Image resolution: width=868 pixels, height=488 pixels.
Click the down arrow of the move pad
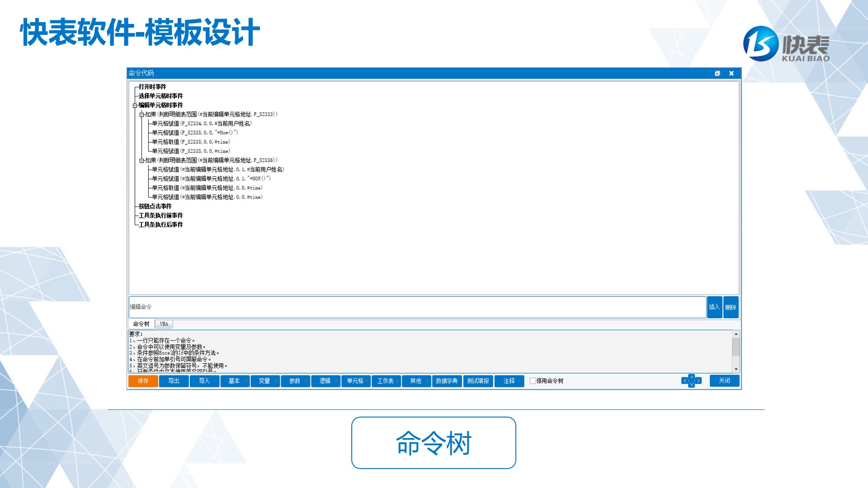click(x=691, y=385)
